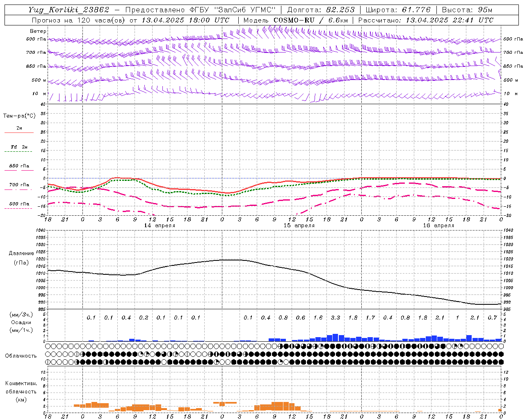Click the 0.2 precipitation value
Image resolution: width=525 pixels, height=420 pixels.
click(144, 317)
